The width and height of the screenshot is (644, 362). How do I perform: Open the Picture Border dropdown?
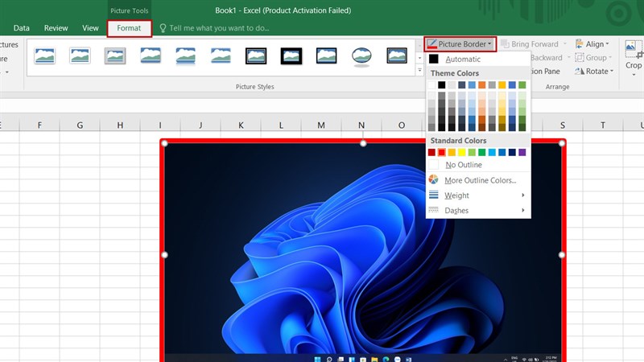(460, 44)
